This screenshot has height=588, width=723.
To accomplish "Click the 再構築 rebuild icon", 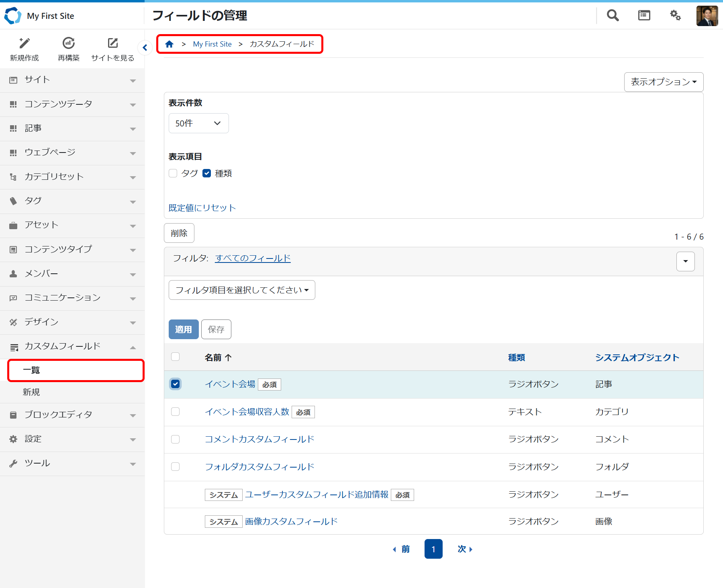I will coord(69,43).
